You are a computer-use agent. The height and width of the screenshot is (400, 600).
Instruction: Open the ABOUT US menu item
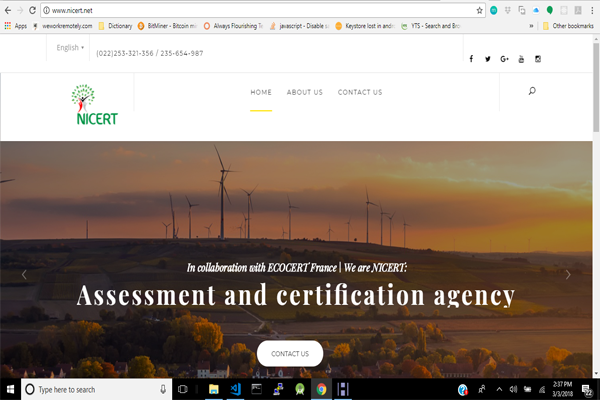click(305, 92)
